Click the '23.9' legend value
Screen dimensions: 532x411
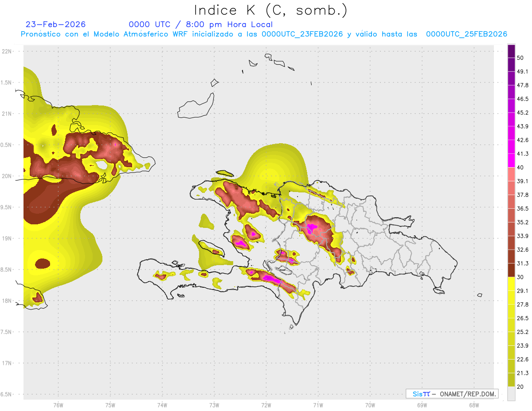[x=523, y=345]
